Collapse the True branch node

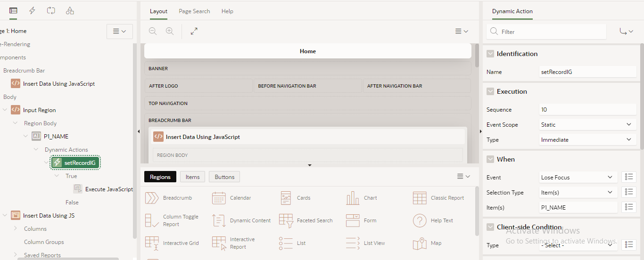coord(57,176)
